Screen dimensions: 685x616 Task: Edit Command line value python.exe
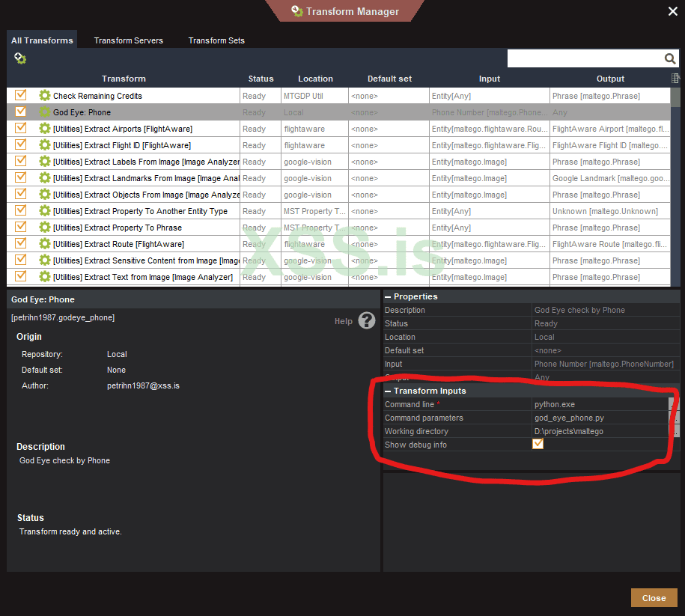coord(600,404)
